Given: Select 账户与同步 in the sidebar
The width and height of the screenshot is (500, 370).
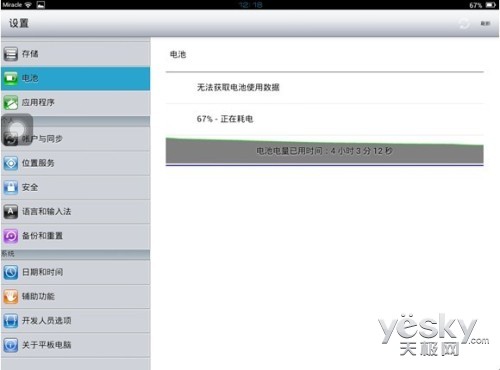Looking at the screenshot, I should pos(75,139).
